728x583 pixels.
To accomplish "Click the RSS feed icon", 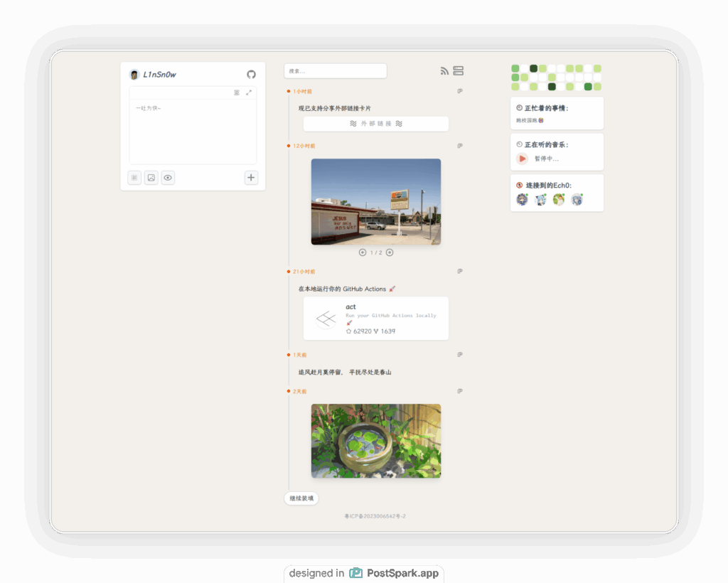I will click(x=444, y=71).
